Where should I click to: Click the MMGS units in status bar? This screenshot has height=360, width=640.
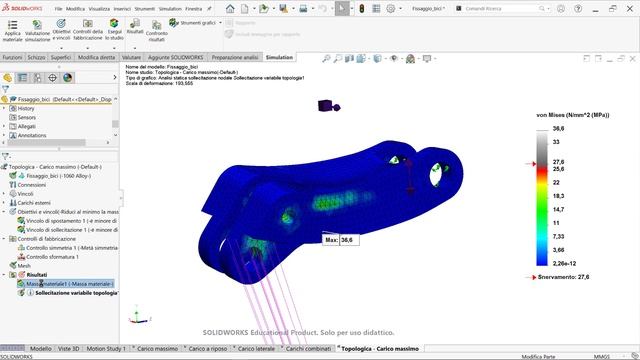click(x=602, y=357)
